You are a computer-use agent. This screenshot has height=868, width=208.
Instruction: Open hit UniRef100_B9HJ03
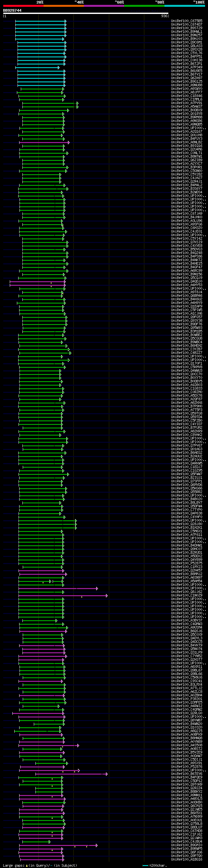click(x=187, y=39)
